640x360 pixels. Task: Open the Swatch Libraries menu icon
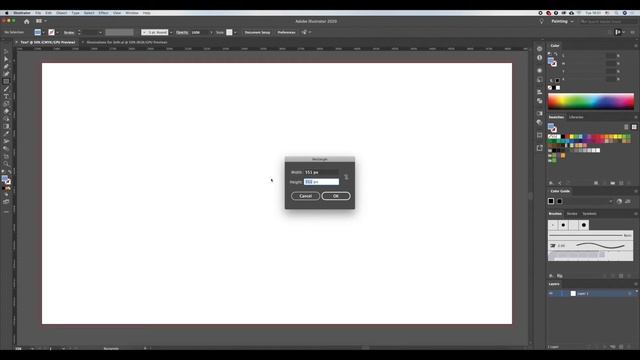pyautogui.click(x=551, y=183)
